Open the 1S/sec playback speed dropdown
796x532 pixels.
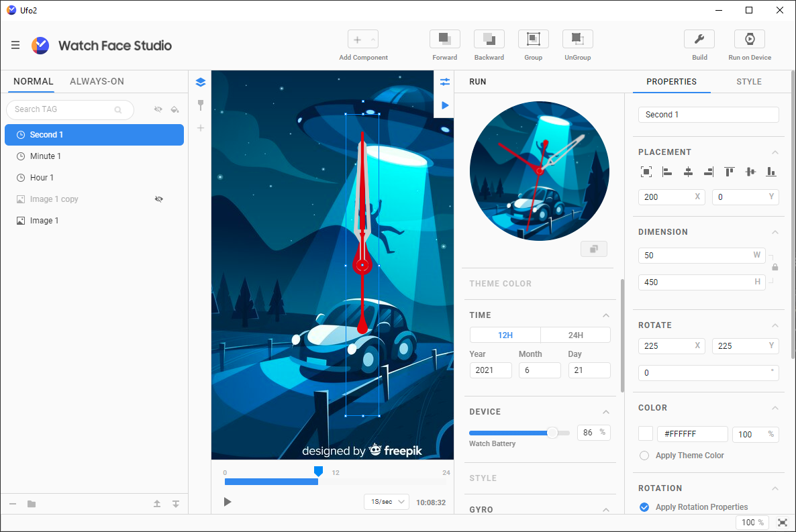pyautogui.click(x=387, y=502)
